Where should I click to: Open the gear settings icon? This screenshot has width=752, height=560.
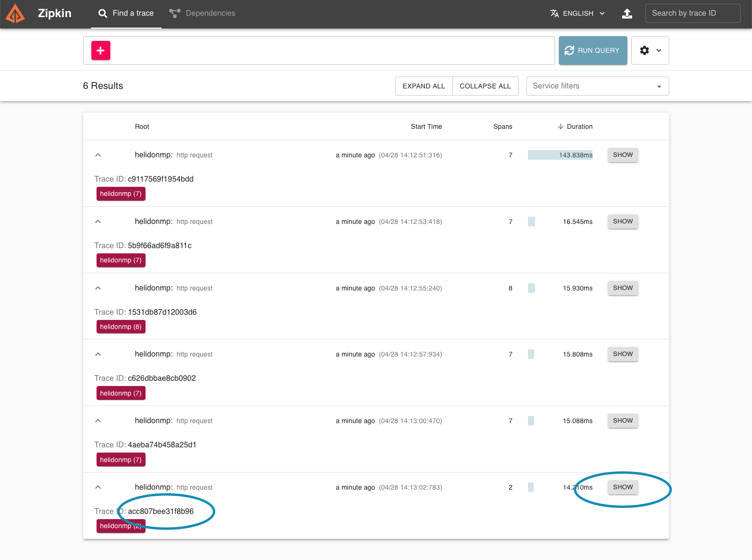pos(645,50)
